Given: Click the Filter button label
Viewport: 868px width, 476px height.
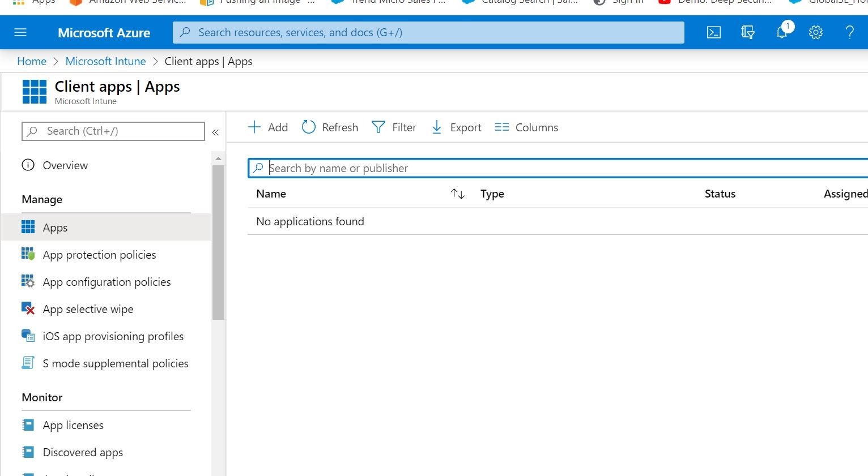Looking at the screenshot, I should 404,127.
